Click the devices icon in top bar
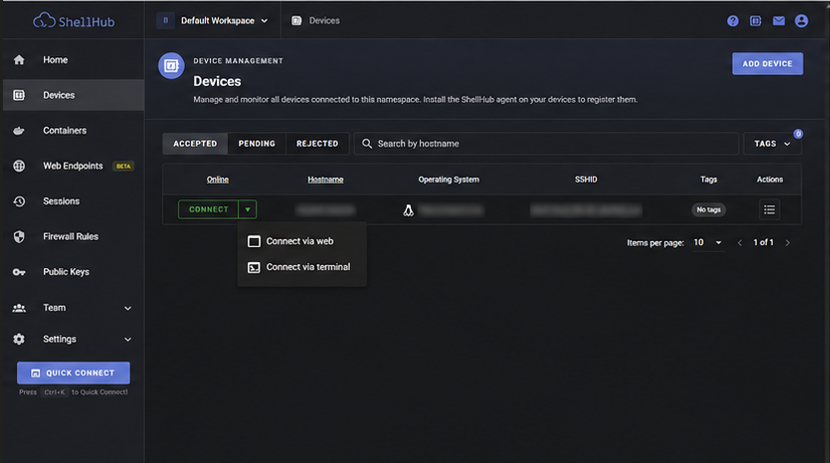 755,21
